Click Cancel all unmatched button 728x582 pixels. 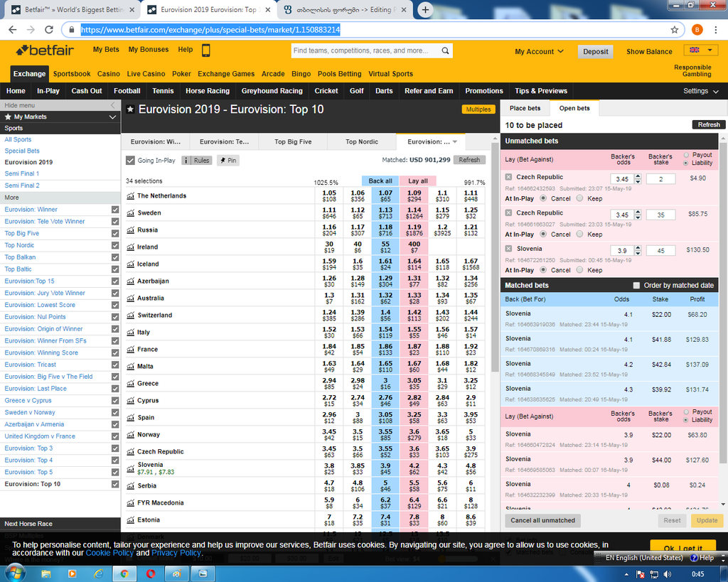pos(542,520)
